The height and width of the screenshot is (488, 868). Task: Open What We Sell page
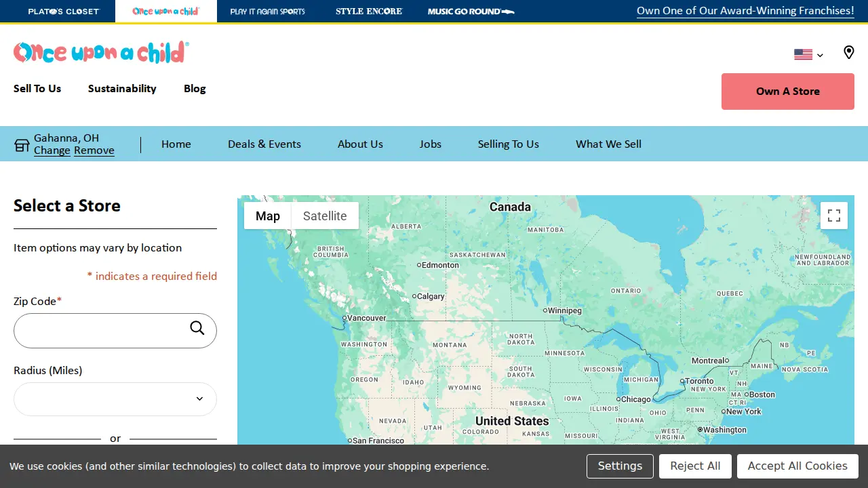click(x=608, y=144)
